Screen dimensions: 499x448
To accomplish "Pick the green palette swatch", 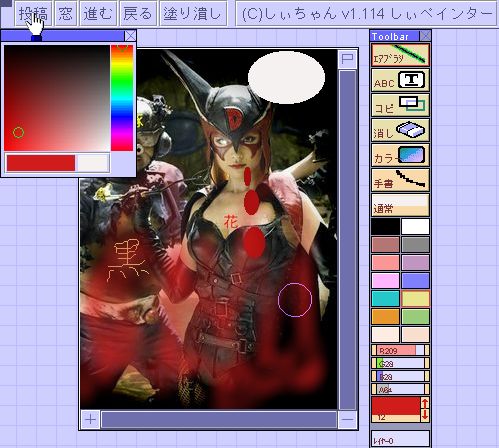I will [415, 316].
